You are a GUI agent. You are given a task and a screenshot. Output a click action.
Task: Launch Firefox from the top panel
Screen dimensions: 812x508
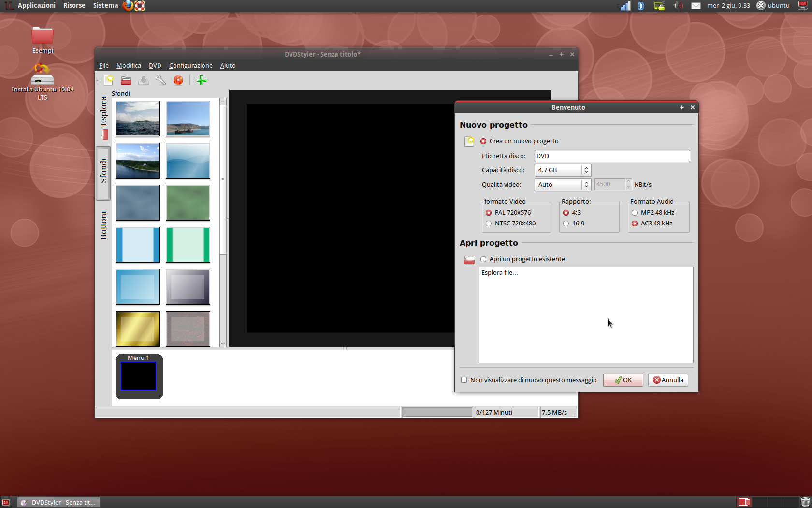[128, 5]
